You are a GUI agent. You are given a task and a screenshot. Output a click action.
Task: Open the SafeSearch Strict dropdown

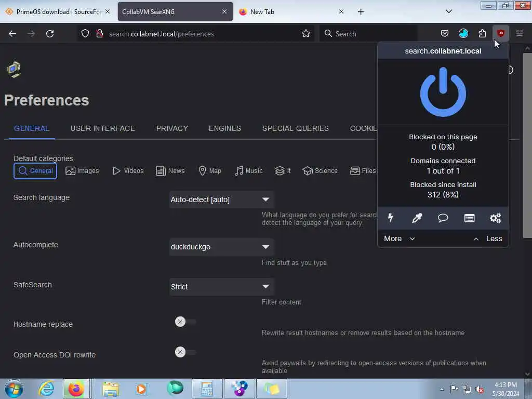click(x=221, y=287)
